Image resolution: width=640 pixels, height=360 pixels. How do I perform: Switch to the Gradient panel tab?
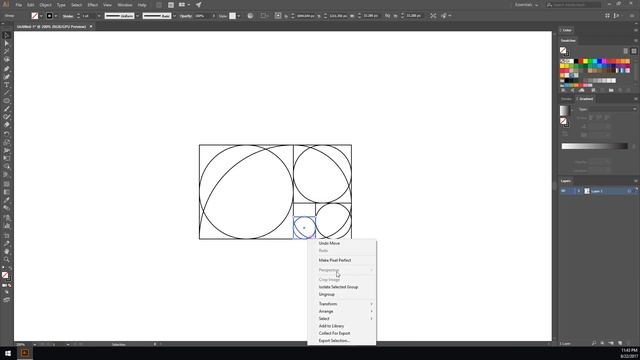(586, 99)
